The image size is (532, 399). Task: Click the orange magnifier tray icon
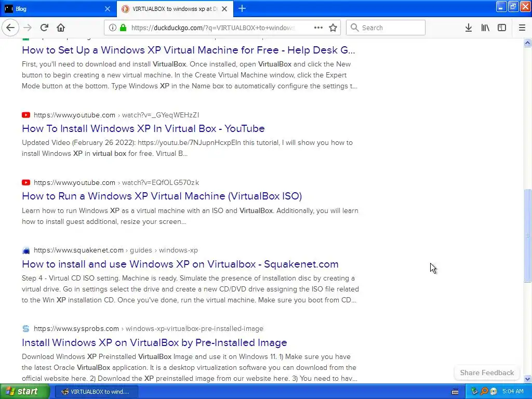[x=484, y=391]
